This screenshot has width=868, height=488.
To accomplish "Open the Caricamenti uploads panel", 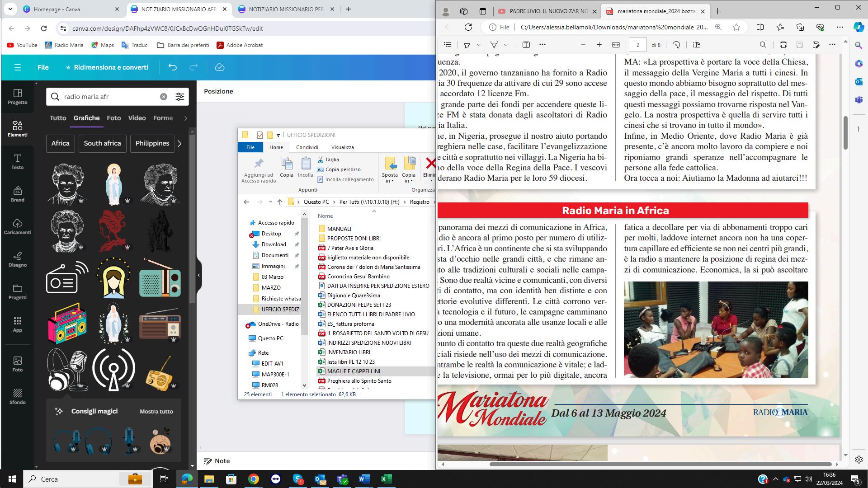I will (x=17, y=226).
